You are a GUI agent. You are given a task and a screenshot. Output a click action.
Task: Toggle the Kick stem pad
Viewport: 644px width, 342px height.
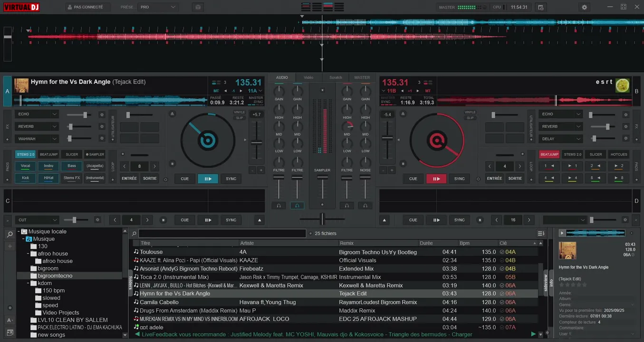point(26,178)
